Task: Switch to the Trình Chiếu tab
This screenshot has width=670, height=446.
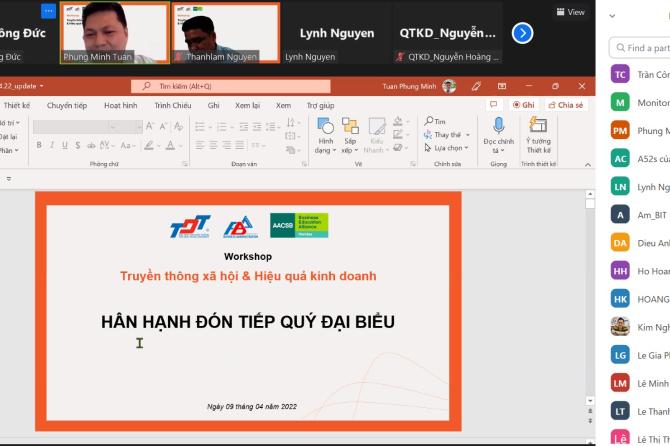Action: 174,105
